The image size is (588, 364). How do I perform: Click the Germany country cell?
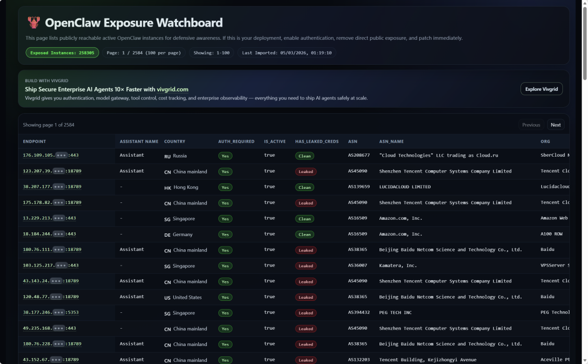tap(178, 235)
